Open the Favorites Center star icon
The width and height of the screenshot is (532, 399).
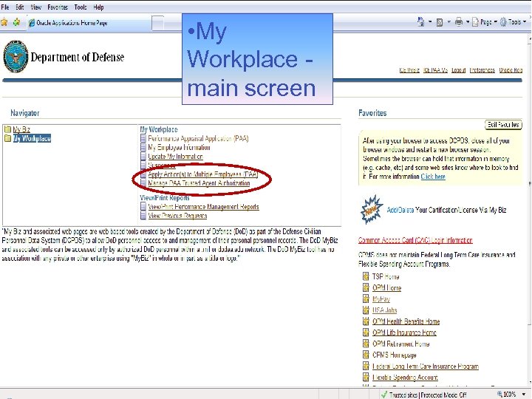pos(4,22)
